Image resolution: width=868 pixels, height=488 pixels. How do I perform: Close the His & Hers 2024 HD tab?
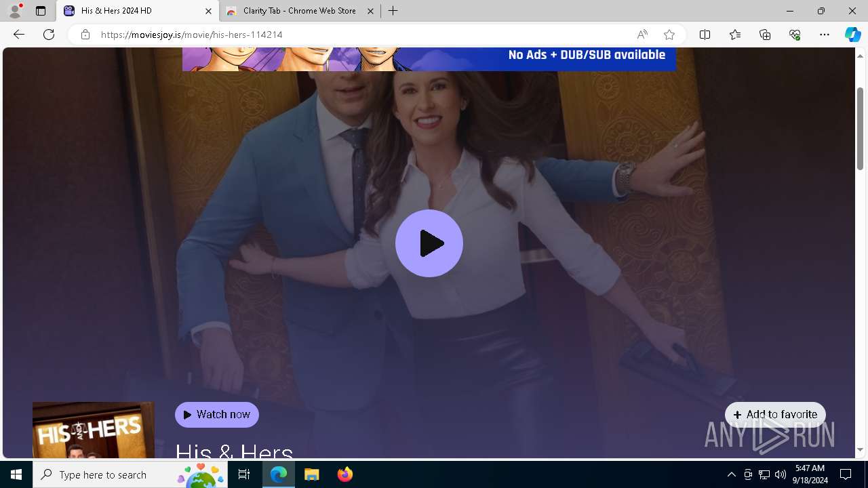pyautogui.click(x=208, y=11)
